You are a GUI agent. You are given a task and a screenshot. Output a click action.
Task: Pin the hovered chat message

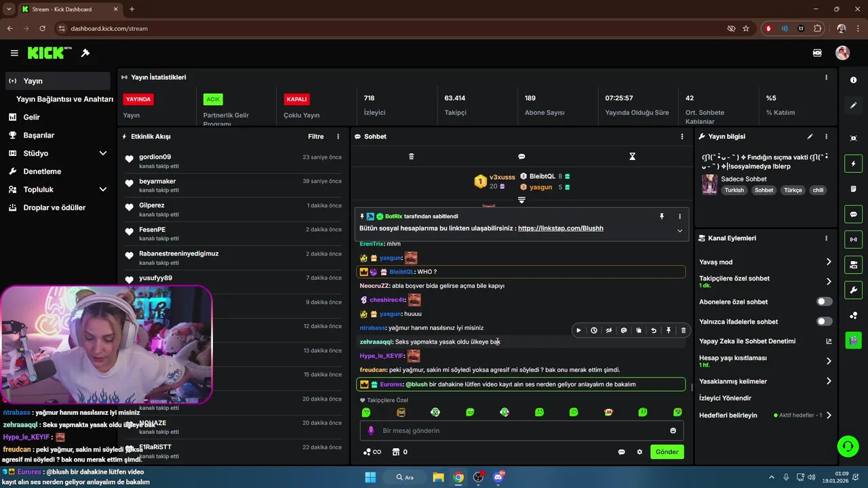click(668, 330)
